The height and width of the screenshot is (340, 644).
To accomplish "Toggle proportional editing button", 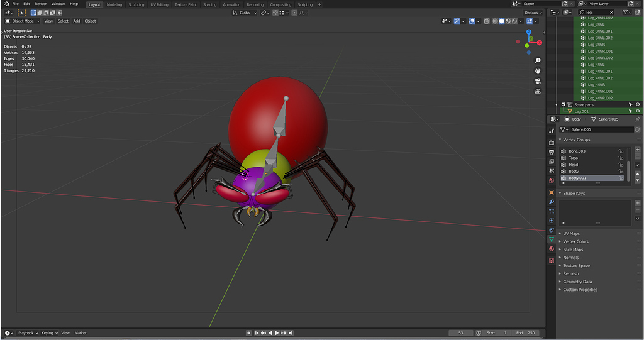I will click(294, 13).
